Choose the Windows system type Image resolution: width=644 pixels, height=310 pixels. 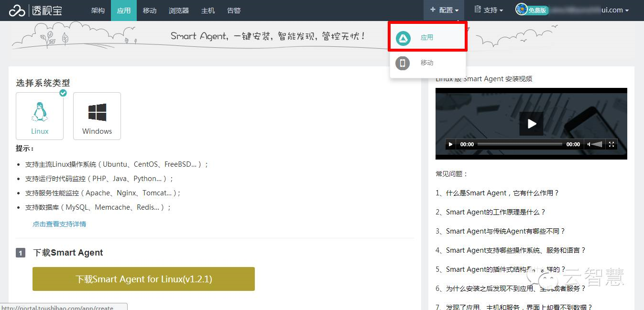point(97,116)
